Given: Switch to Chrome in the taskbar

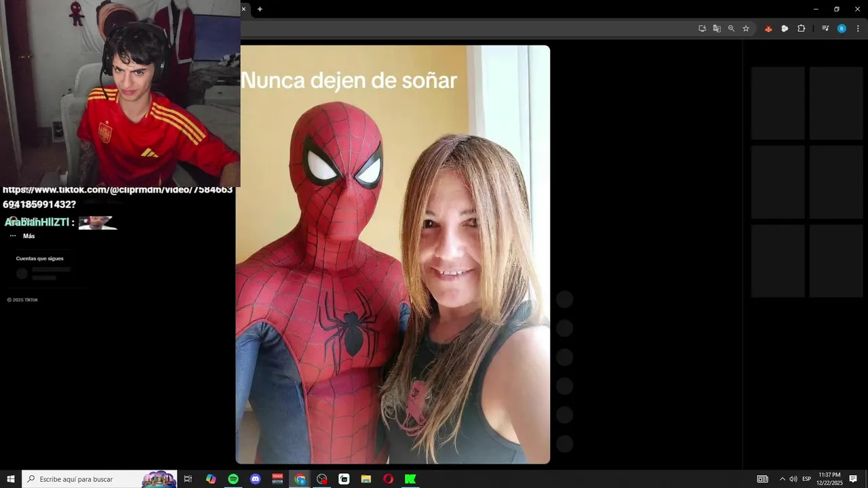Looking at the screenshot, I should point(300,479).
